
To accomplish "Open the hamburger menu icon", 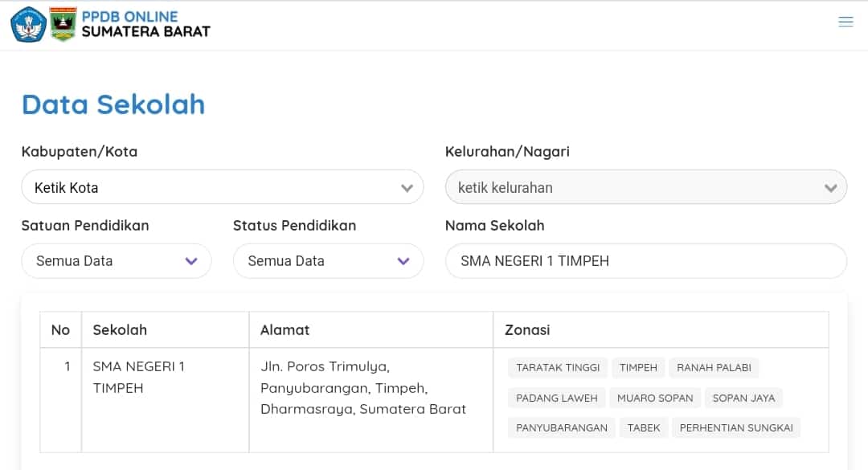I will pyautogui.click(x=845, y=22).
